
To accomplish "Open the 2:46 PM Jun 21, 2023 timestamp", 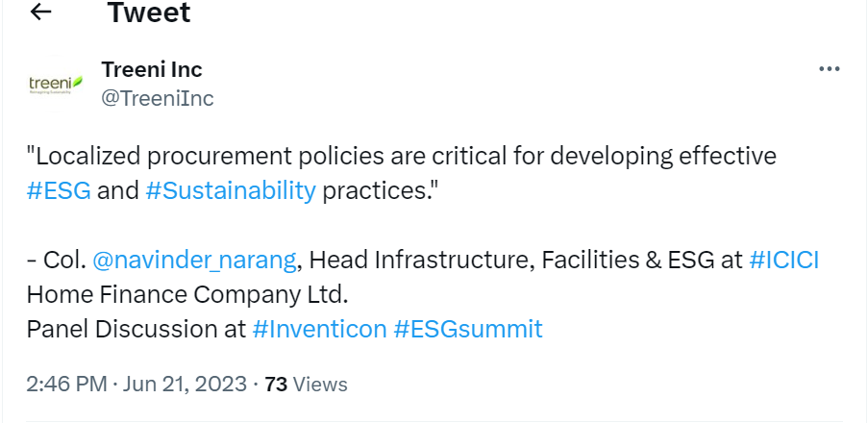I will pyautogui.click(x=136, y=385).
